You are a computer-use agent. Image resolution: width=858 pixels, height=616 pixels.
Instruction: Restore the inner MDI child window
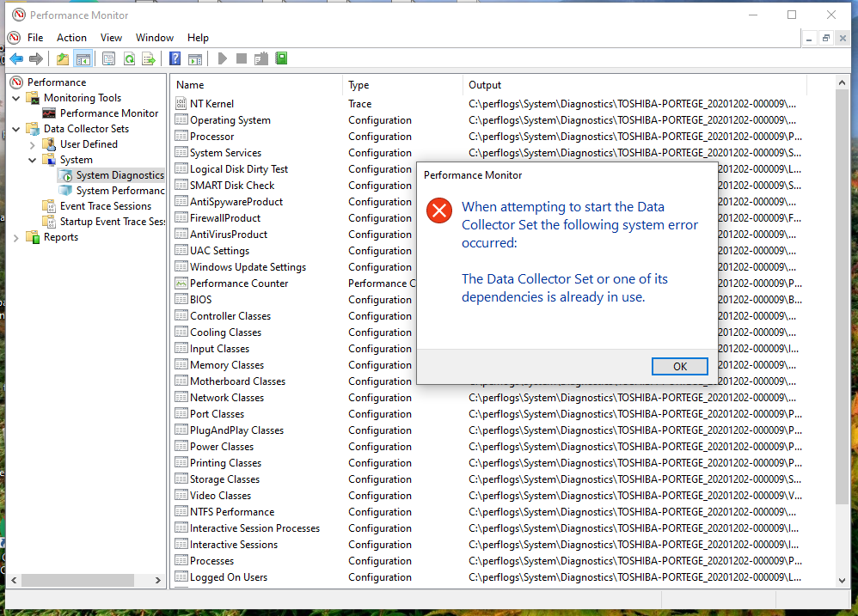coord(826,39)
